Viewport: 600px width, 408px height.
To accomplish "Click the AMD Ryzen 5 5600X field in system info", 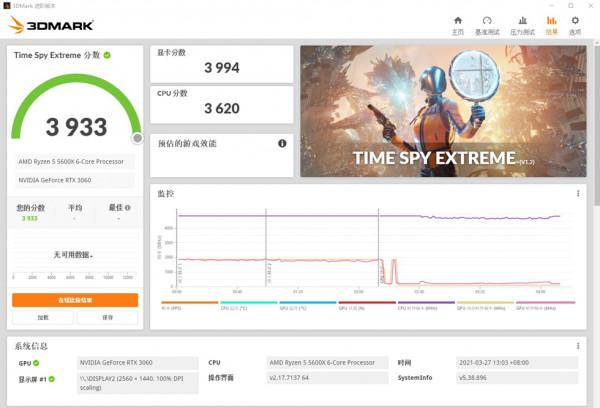I will 327,362.
